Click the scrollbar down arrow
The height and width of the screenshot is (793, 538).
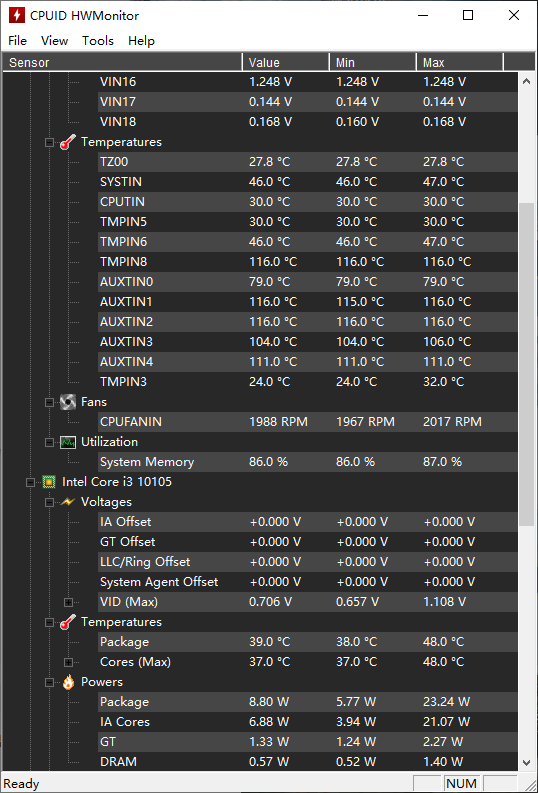(x=526, y=762)
